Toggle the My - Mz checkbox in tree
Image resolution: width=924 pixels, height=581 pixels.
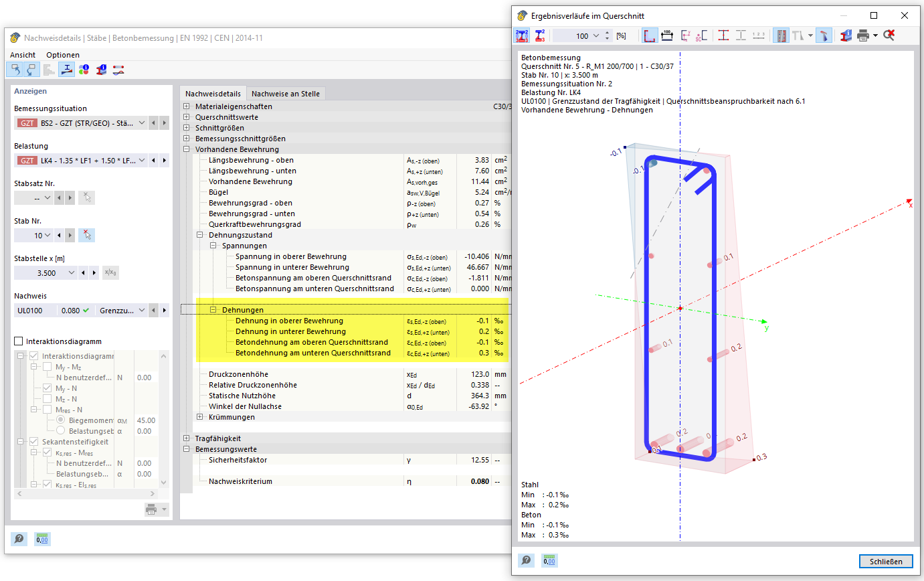coord(48,367)
